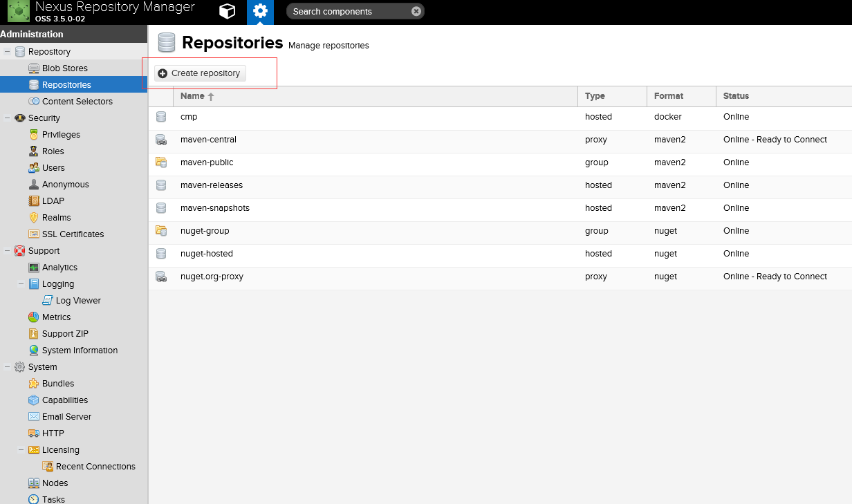This screenshot has width=852, height=504.
Task: Click the Blob Stores icon
Action: tap(34, 68)
